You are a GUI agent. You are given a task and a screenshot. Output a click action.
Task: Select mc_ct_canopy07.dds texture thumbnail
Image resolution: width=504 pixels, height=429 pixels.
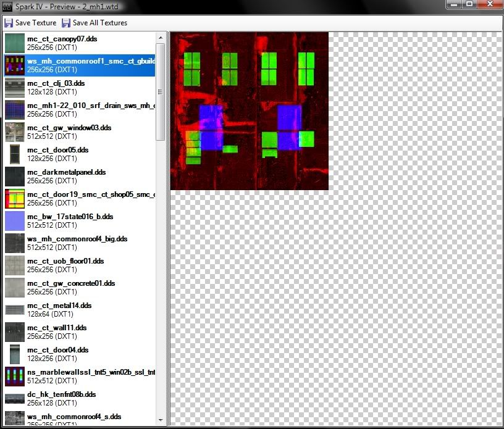(15, 43)
